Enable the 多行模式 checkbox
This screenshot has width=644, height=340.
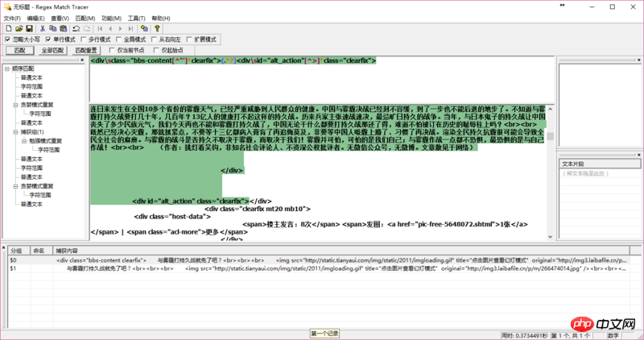84,39
